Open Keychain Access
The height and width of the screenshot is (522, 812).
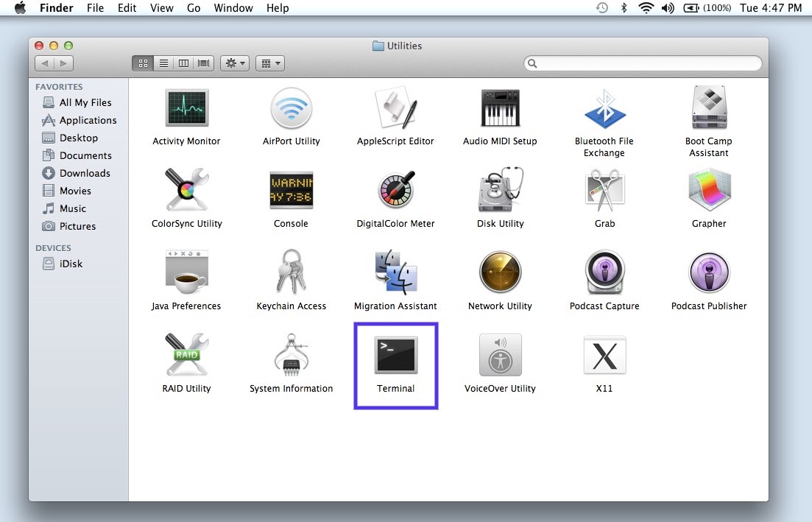coord(291,272)
